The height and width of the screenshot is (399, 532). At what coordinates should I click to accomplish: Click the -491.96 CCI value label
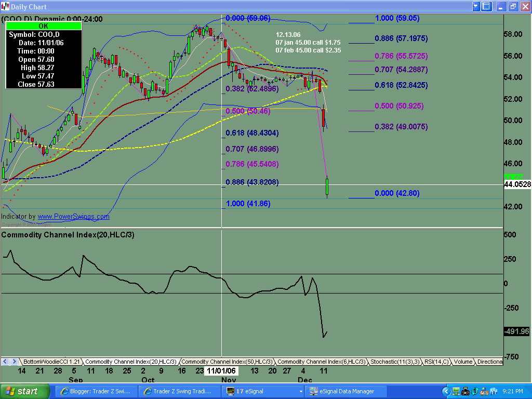[x=517, y=331]
